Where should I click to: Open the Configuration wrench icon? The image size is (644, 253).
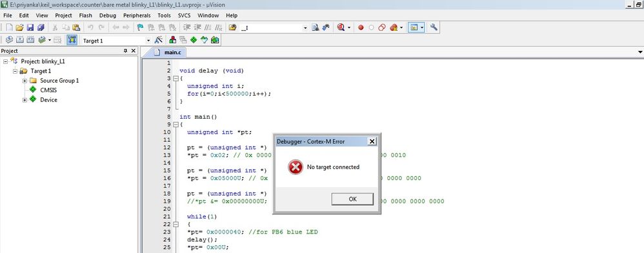click(x=434, y=28)
